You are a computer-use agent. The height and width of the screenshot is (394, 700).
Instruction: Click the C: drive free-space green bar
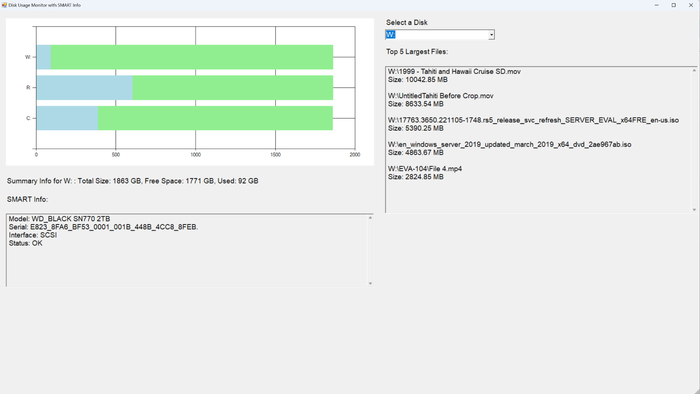[x=216, y=118]
